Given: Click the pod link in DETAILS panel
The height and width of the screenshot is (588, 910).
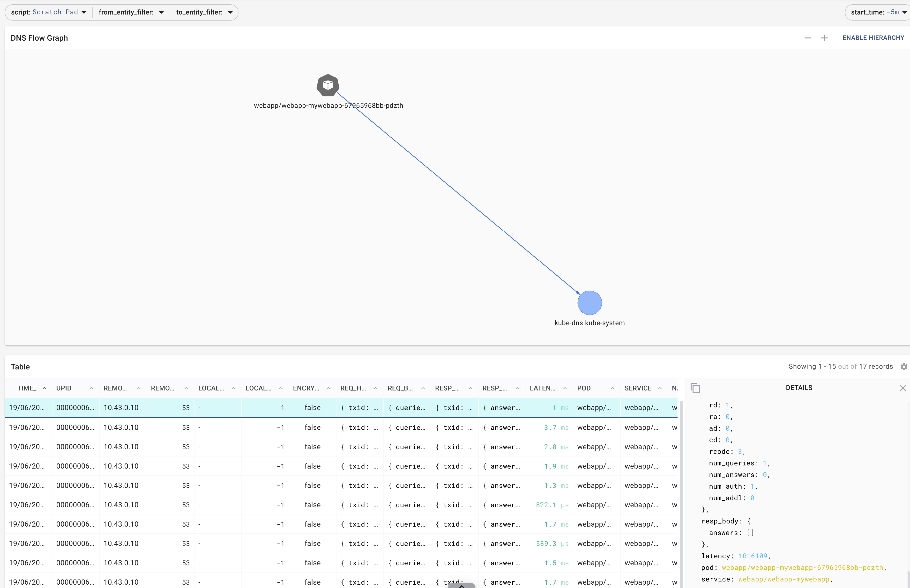Looking at the screenshot, I should (x=802, y=567).
